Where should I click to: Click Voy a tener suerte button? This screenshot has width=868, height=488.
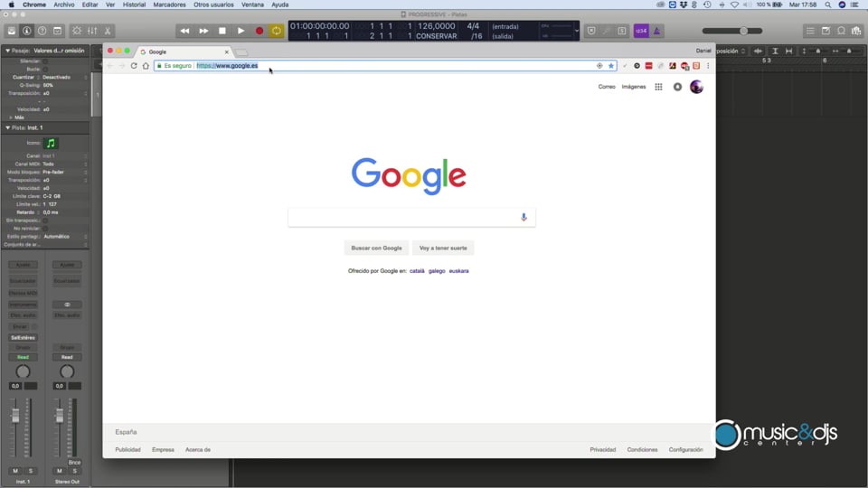pos(443,248)
